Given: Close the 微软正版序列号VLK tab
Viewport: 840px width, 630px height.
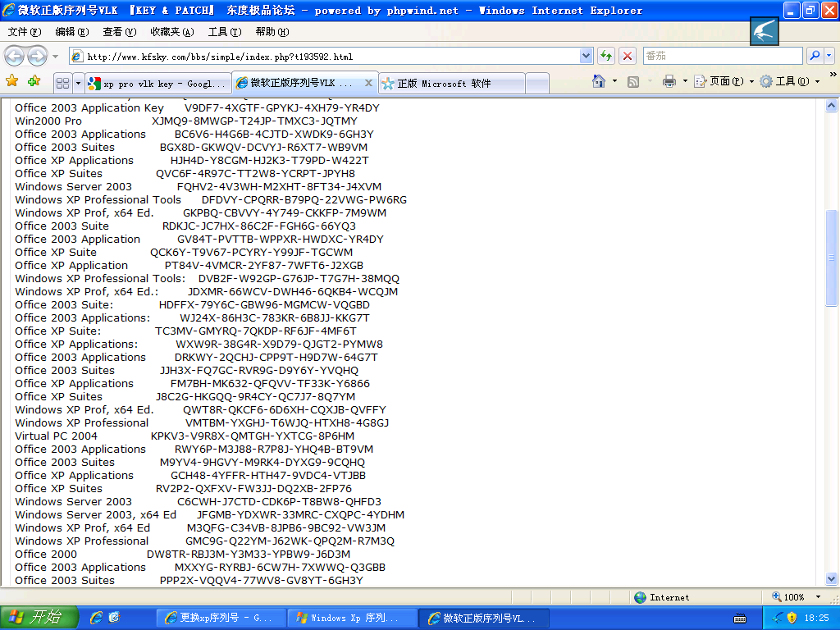Looking at the screenshot, I should click(368, 83).
